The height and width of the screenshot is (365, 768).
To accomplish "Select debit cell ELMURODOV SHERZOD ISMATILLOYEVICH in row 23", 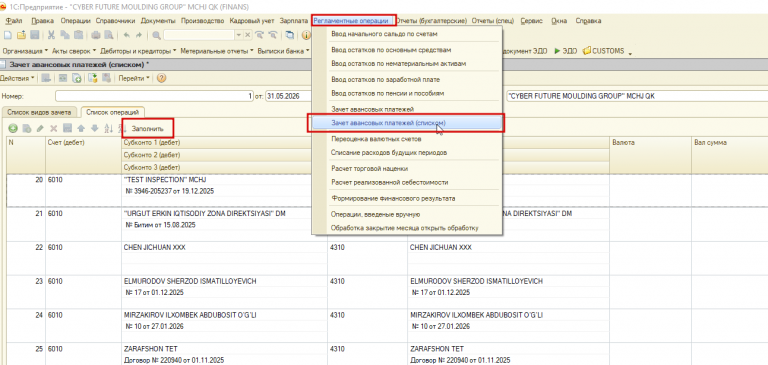I will tap(224, 282).
